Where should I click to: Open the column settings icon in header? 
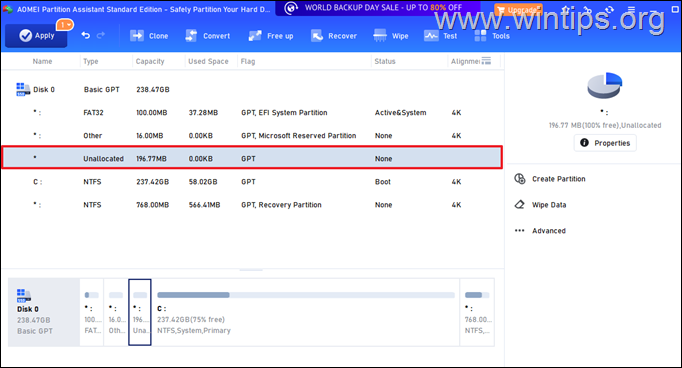pos(486,61)
